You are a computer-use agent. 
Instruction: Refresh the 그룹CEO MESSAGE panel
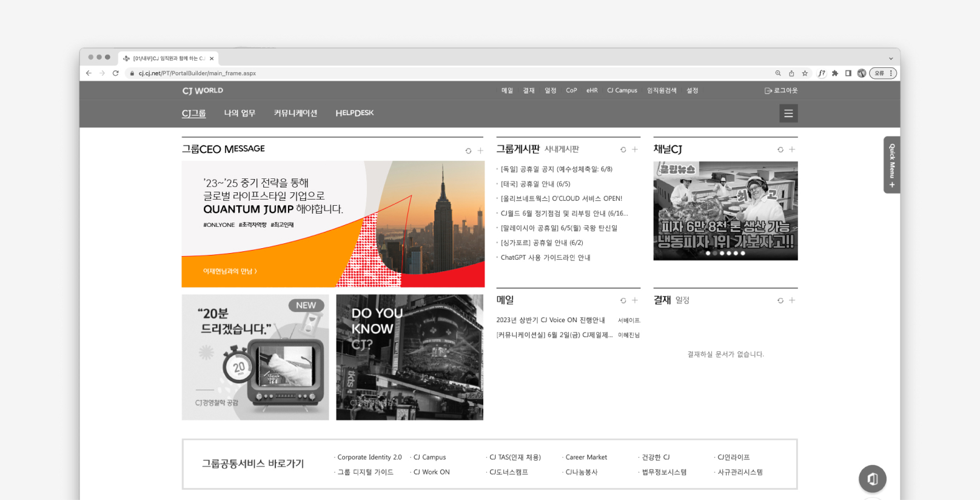pos(468,150)
